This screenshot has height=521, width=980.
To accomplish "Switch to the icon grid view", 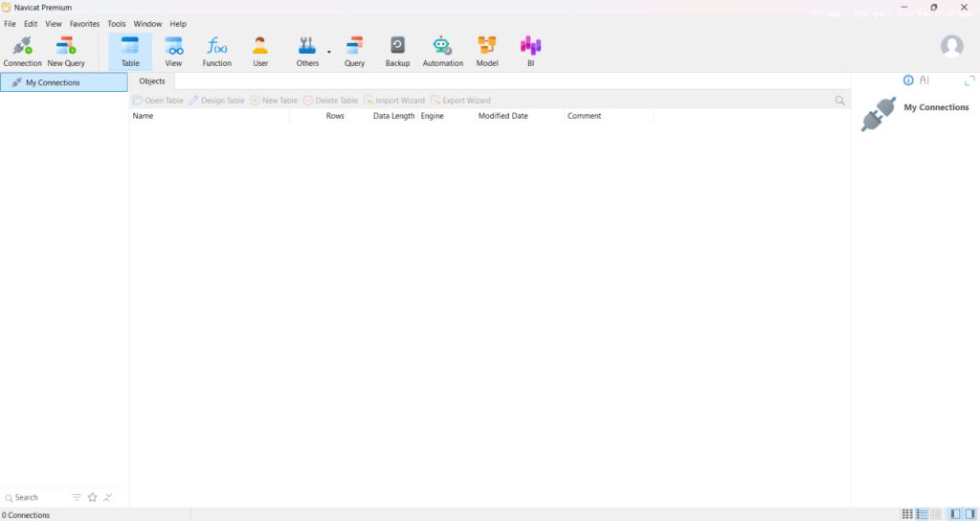I will [907, 514].
